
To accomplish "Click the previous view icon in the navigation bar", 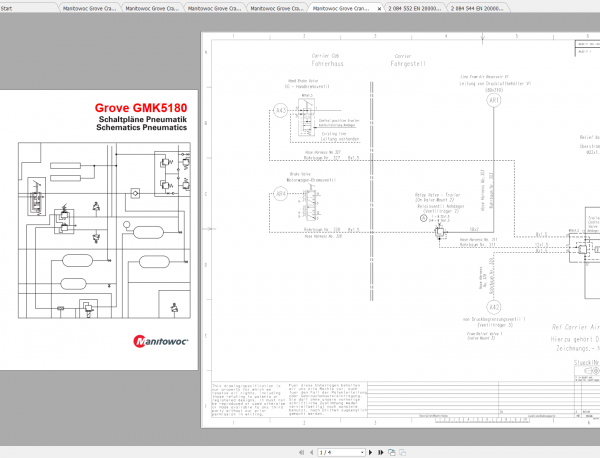I will click(391, 452).
